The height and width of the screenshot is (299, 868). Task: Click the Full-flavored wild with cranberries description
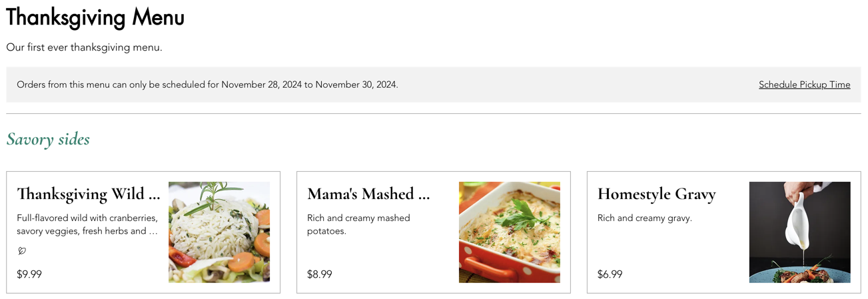click(87, 224)
